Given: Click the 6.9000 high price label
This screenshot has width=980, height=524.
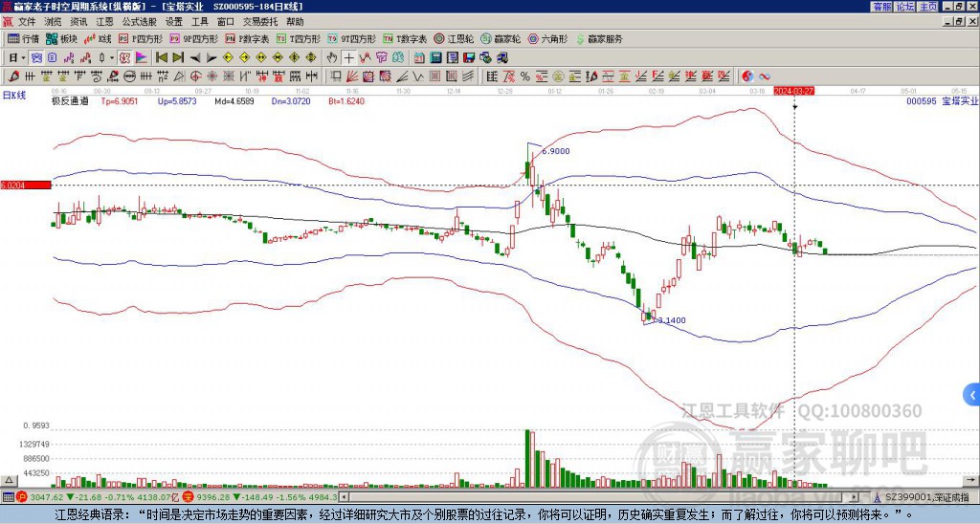Looking at the screenshot, I should click(556, 151).
